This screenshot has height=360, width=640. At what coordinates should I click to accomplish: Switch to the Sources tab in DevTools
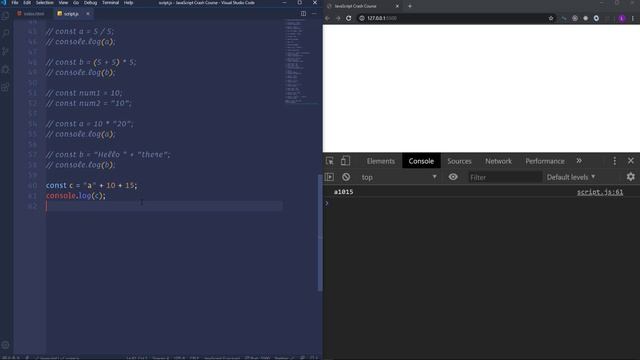(459, 161)
